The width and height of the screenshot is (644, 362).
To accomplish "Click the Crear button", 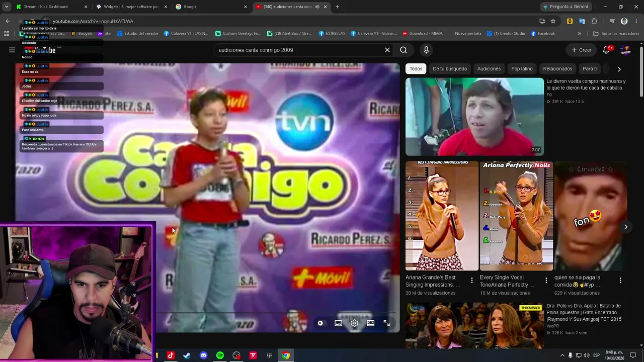I will click(581, 50).
